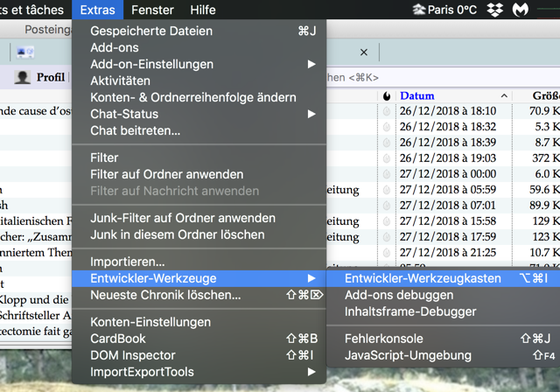Image resolution: width=560 pixels, height=392 pixels.
Task: Toggle junk status for 27/12/2018 07:01 message
Action: (x=387, y=206)
